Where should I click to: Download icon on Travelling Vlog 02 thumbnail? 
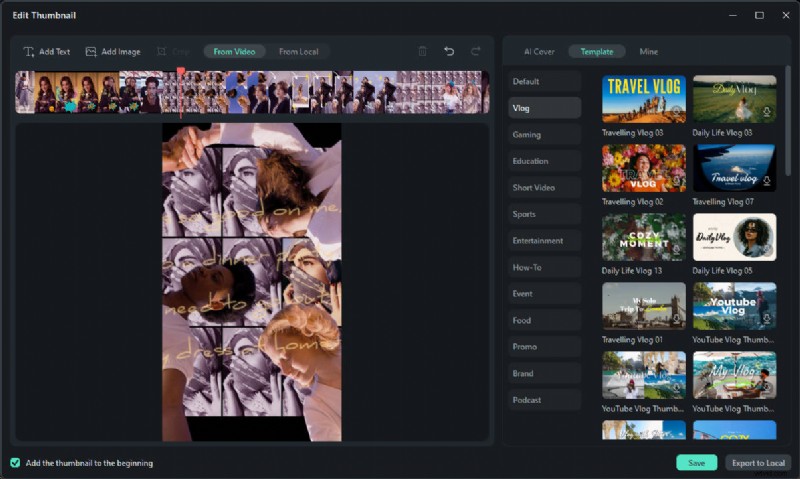(676, 181)
